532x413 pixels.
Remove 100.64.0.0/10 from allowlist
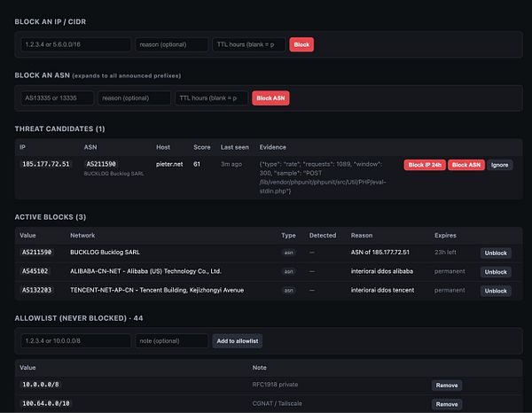tap(447, 404)
